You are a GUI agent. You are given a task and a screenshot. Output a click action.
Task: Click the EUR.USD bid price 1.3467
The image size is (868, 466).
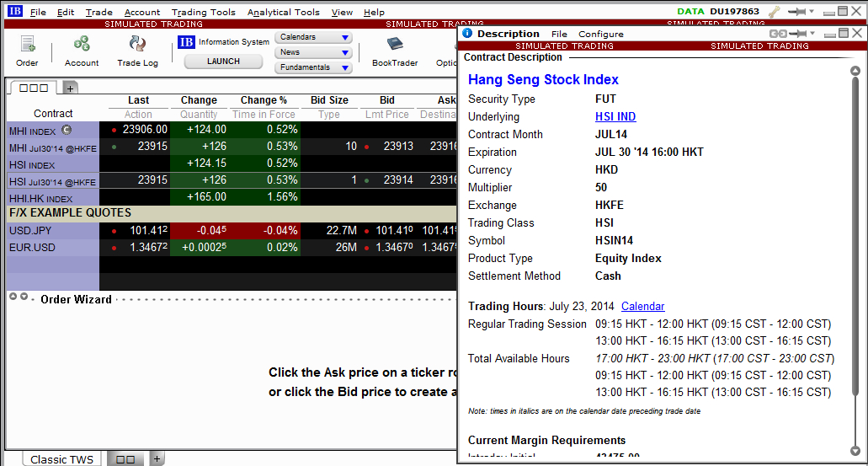[394, 247]
